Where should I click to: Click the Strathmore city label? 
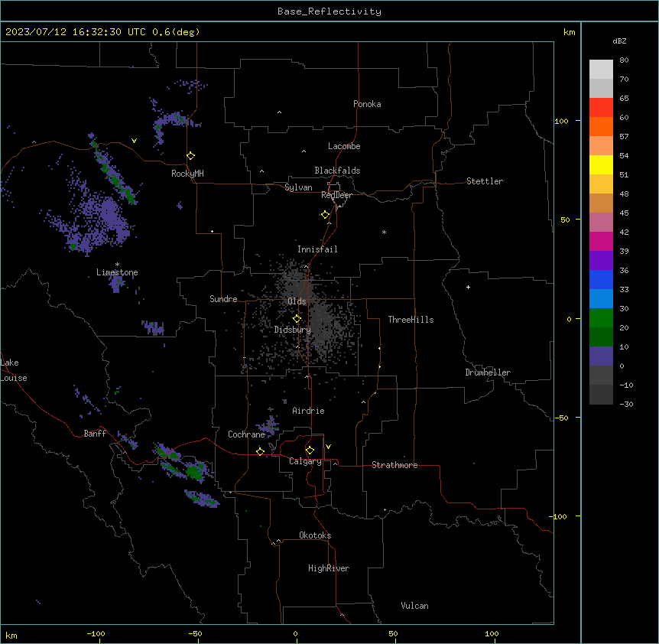(x=394, y=465)
